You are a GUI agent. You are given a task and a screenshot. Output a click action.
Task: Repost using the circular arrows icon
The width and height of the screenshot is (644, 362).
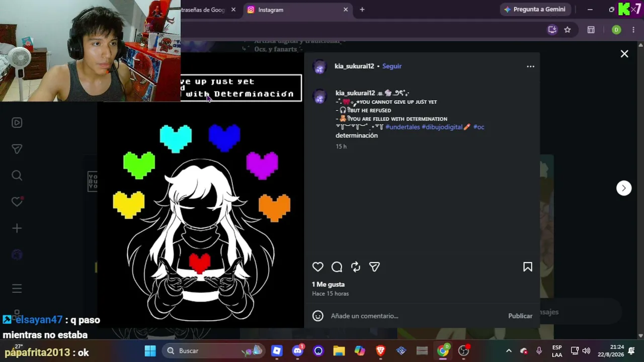(356, 267)
